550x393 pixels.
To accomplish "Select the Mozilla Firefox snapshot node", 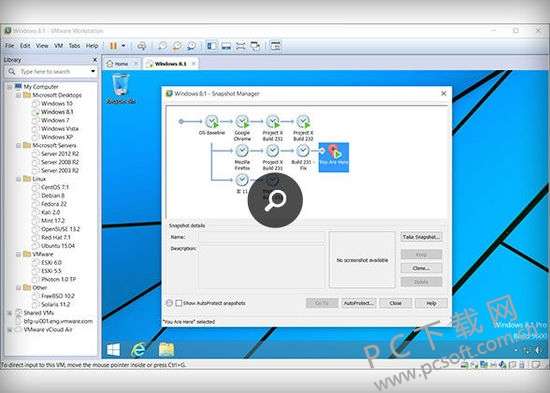I will (242, 151).
